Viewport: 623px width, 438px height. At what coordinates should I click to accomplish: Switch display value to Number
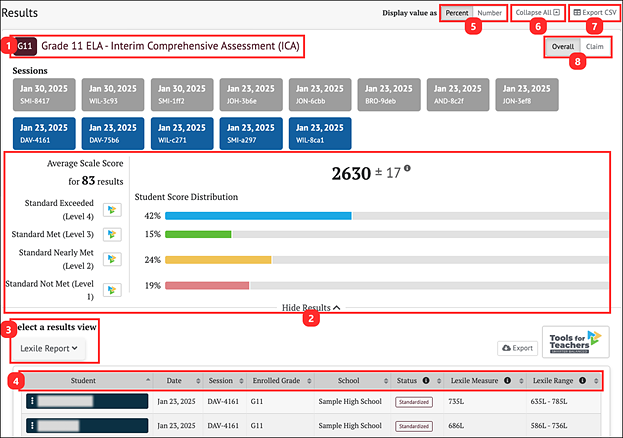tap(489, 13)
